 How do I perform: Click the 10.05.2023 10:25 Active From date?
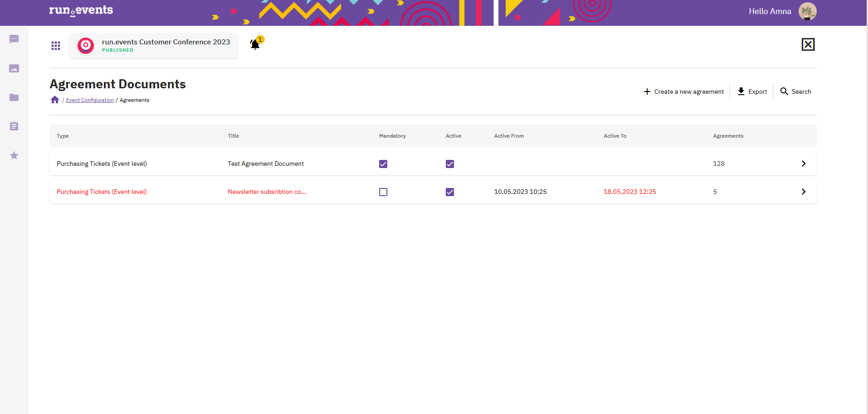click(x=520, y=192)
